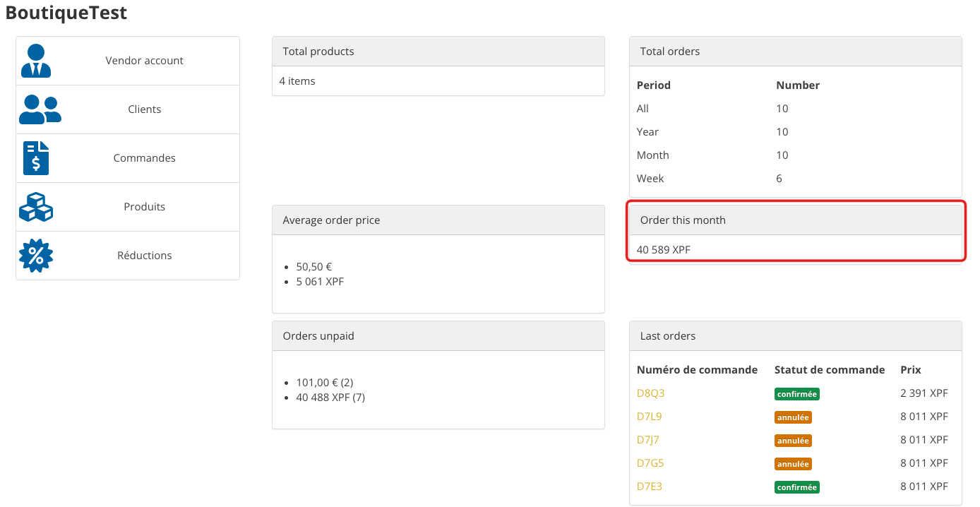Open order D7G5 link

tap(650, 463)
